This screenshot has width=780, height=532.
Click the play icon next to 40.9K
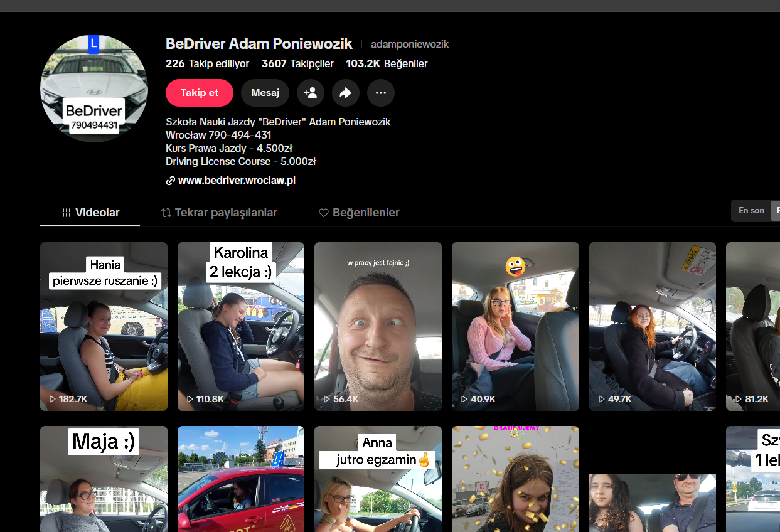point(464,399)
